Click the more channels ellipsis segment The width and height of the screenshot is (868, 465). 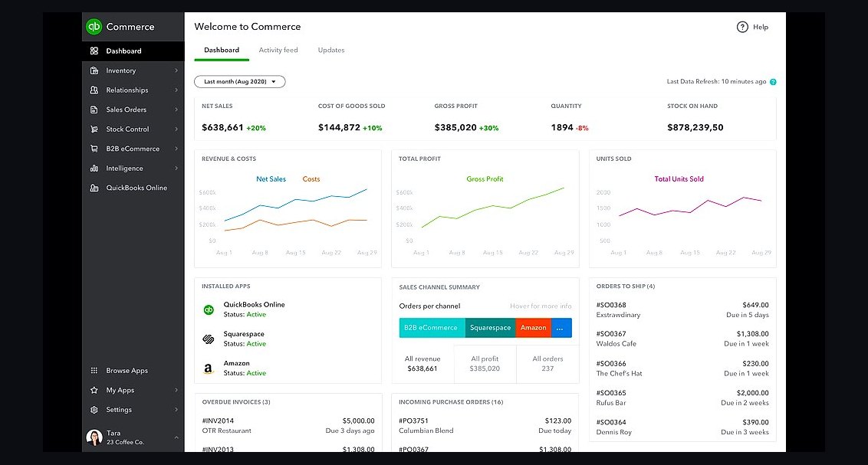pos(561,328)
